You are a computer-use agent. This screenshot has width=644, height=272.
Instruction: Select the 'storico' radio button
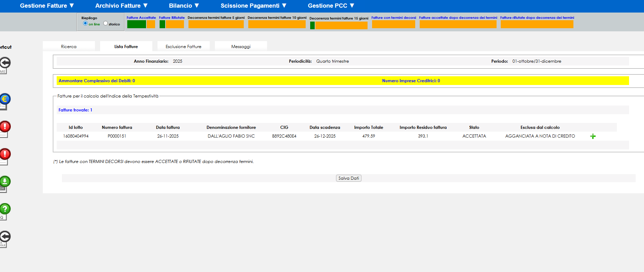pos(105,23)
